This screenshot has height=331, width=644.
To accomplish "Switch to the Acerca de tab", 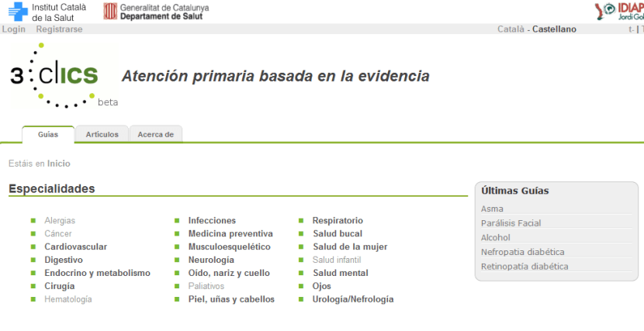I will [155, 134].
